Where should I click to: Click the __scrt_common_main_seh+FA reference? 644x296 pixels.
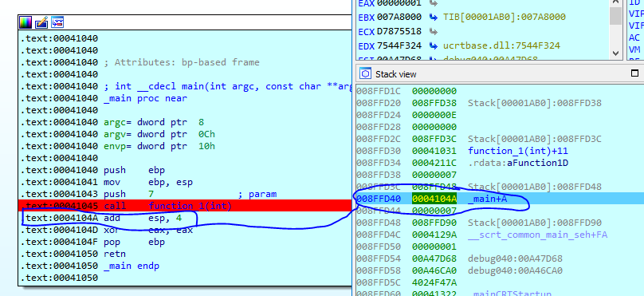coord(538,235)
